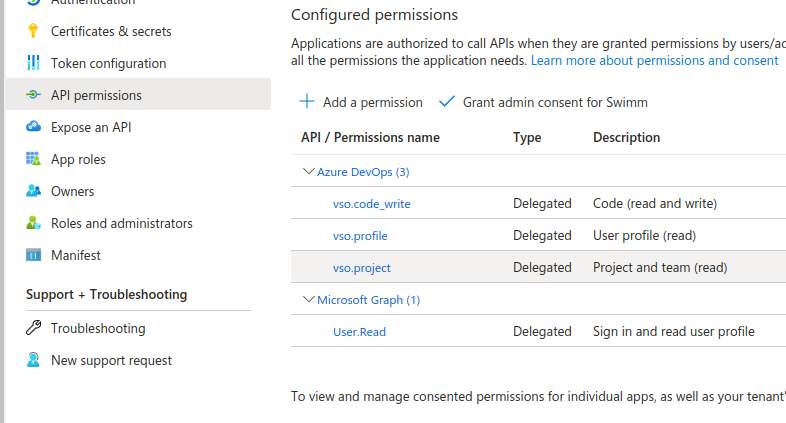
Task: Open User.Read permission
Action: (359, 332)
